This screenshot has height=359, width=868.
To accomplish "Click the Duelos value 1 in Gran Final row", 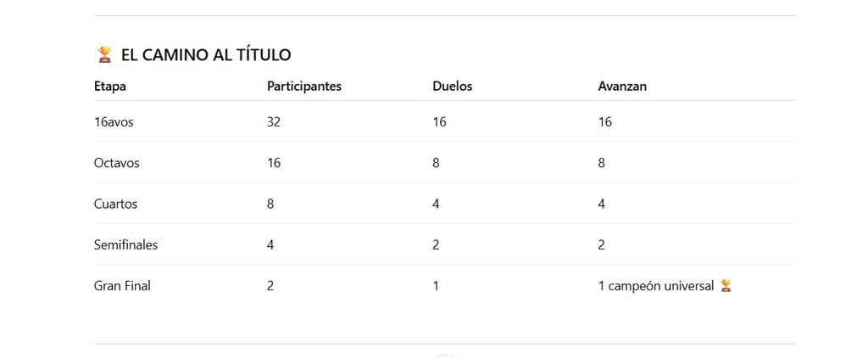I will pos(436,286).
